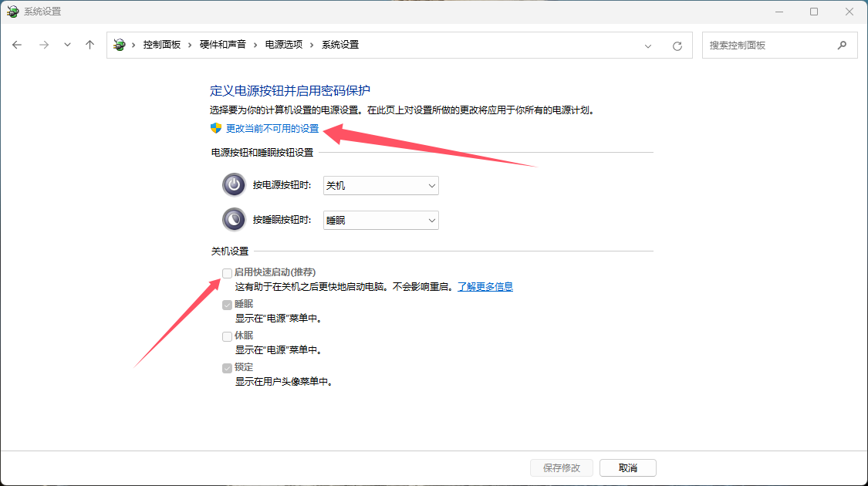Open recent locations chevron dropdown

(x=67, y=45)
